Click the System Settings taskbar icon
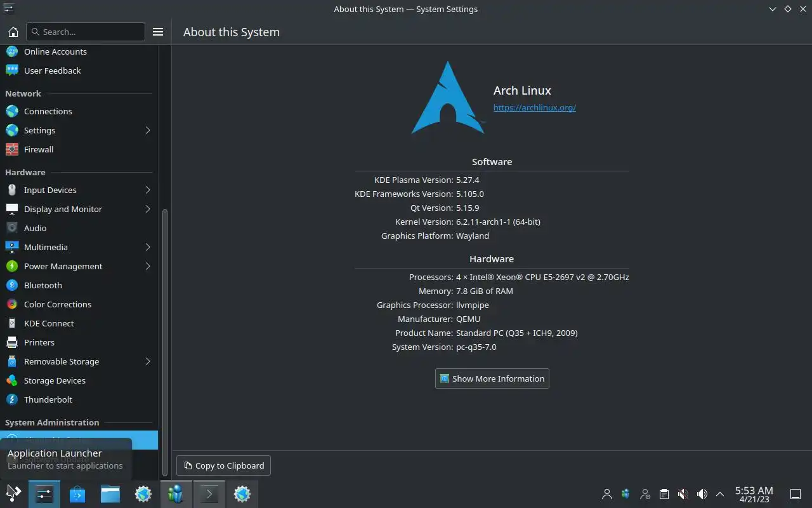 (x=44, y=493)
